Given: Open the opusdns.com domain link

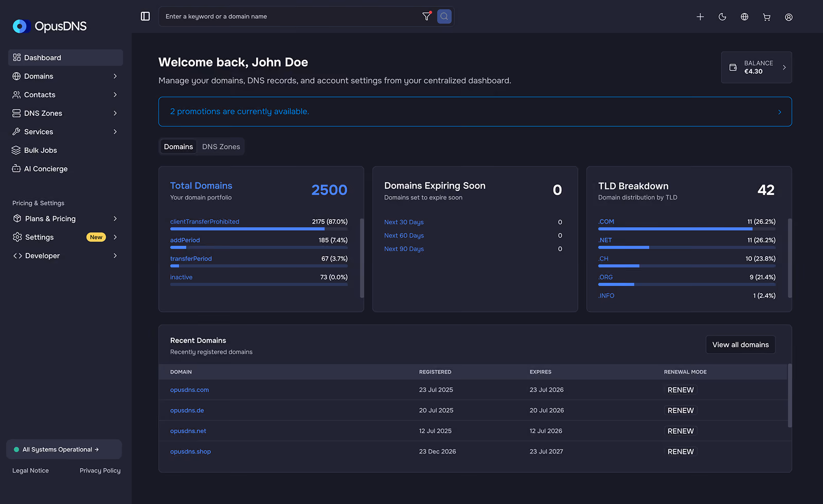Looking at the screenshot, I should [189, 390].
